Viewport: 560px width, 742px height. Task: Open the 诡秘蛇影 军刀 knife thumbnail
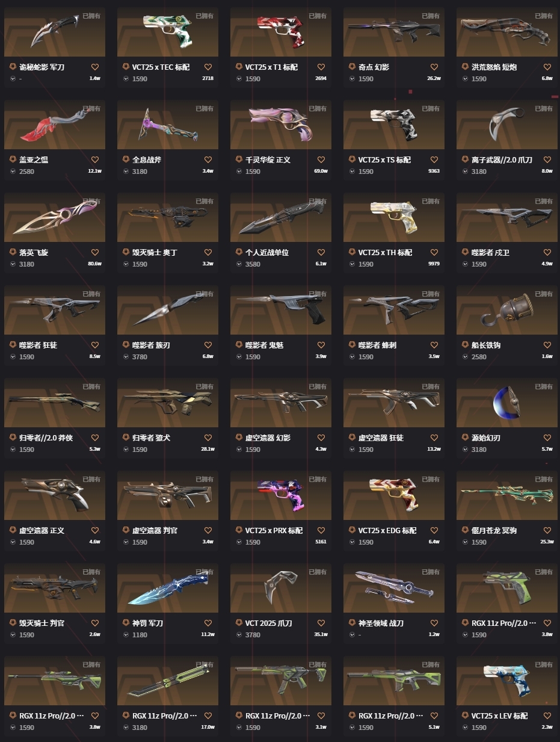(55, 32)
